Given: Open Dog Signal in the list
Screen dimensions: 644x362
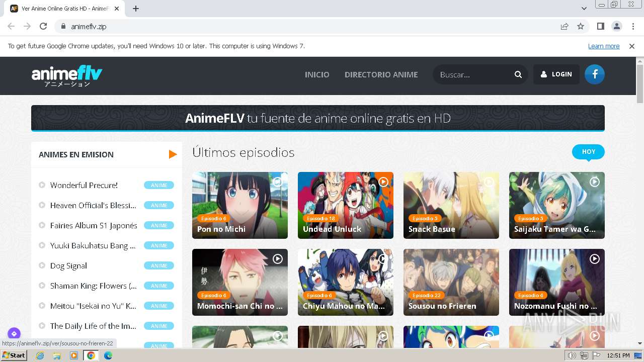Looking at the screenshot, I should coord(68,265).
